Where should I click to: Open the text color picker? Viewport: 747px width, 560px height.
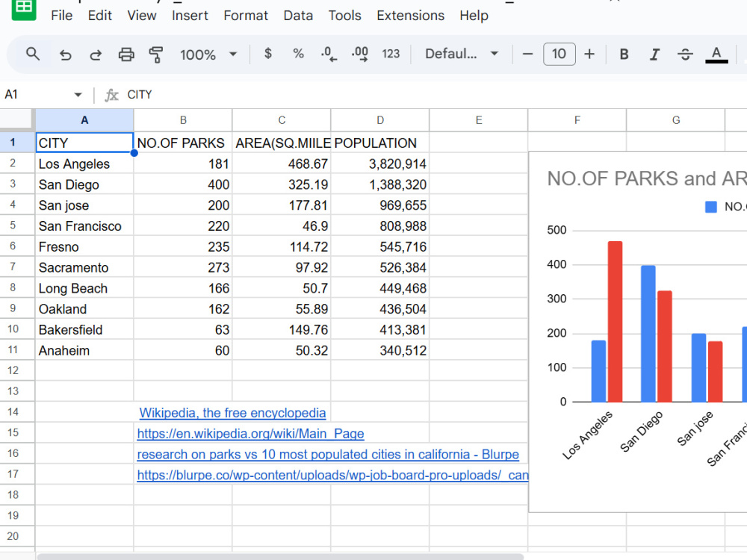pos(716,55)
